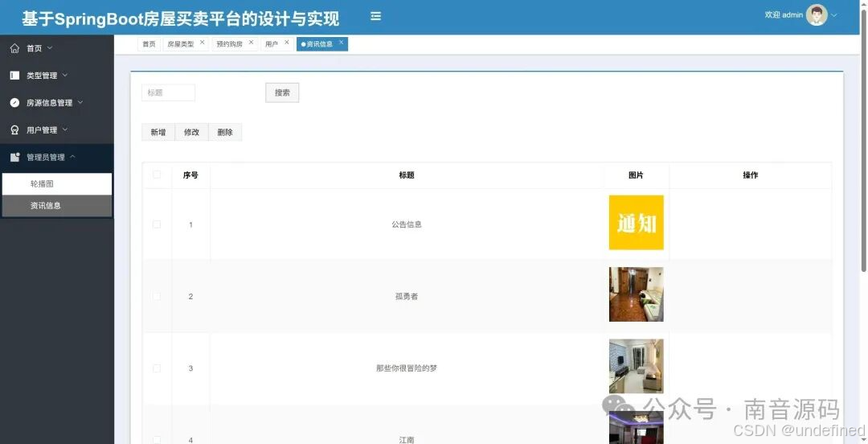Open the admin account dropdown arrow
Image resolution: width=868 pixels, height=444 pixels.
click(834, 15)
